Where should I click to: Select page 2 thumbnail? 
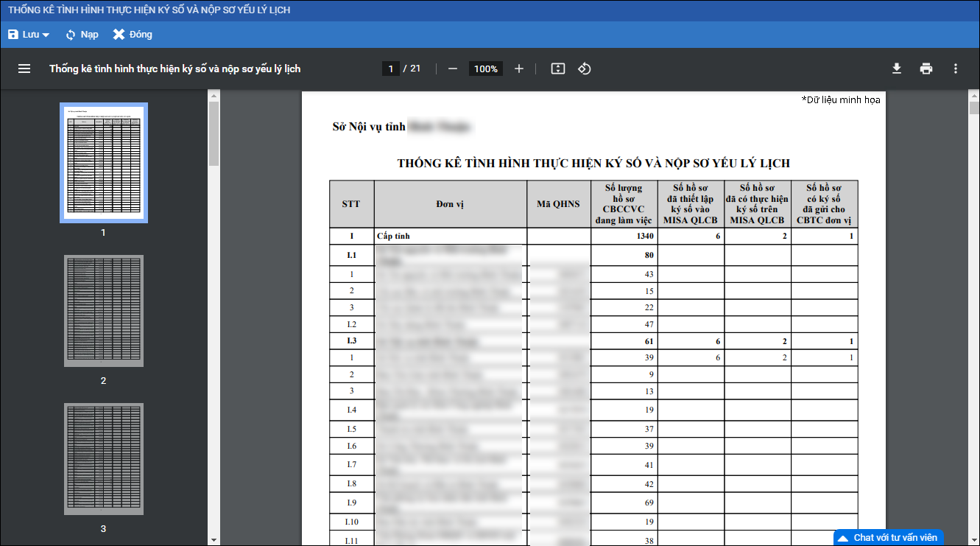point(104,311)
